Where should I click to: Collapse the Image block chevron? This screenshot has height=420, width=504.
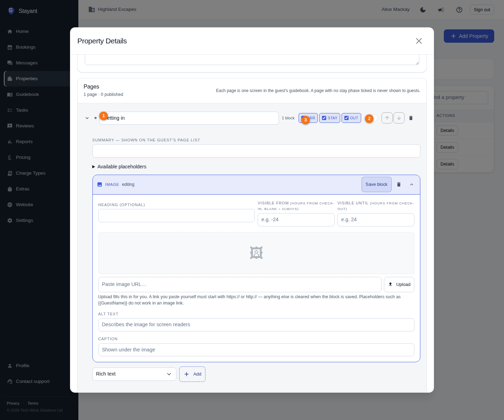tap(412, 184)
